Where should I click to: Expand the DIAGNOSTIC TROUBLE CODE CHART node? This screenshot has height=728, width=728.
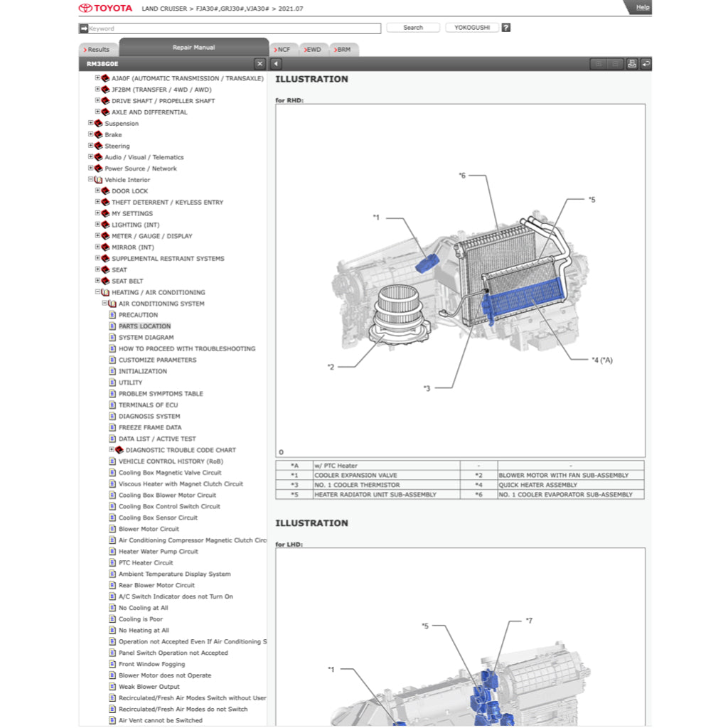(x=112, y=450)
